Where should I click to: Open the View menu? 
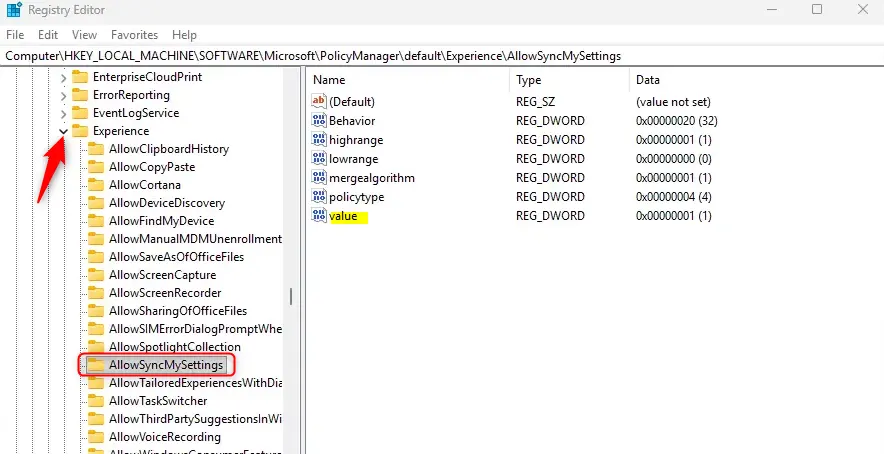pyautogui.click(x=84, y=35)
